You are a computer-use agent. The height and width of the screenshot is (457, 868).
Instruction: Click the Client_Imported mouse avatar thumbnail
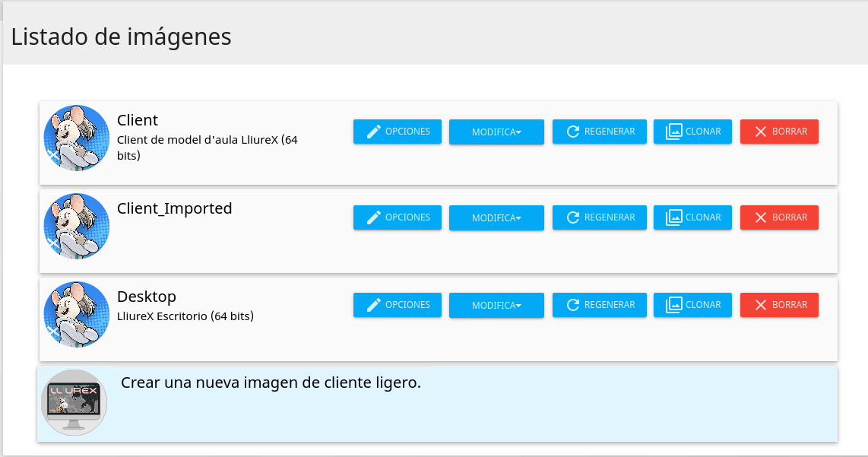[x=77, y=226]
